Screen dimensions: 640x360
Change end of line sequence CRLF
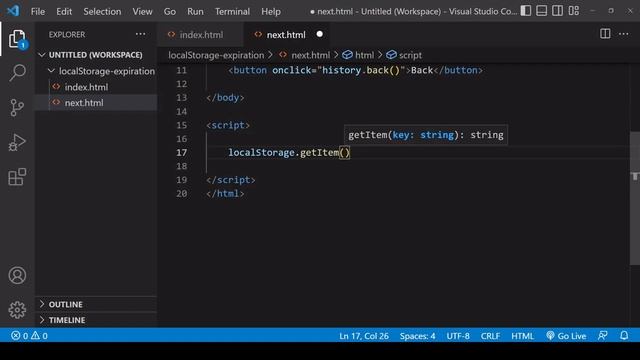point(490,336)
